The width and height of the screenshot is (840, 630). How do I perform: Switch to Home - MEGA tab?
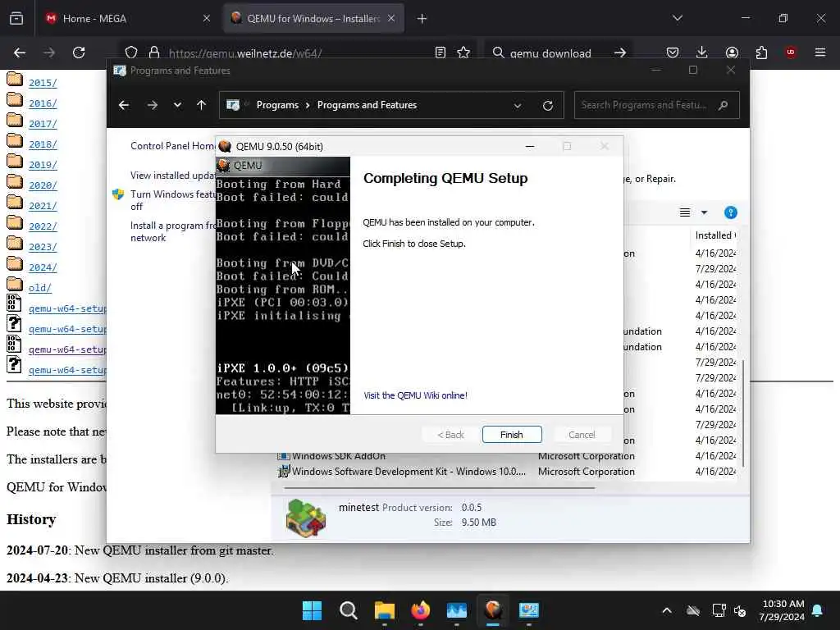click(x=127, y=19)
